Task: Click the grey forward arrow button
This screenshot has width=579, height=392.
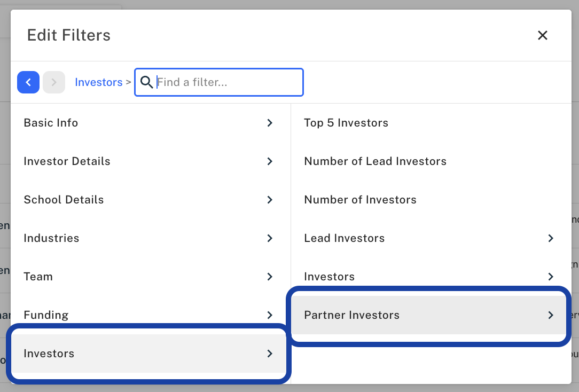Action: pyautogui.click(x=54, y=82)
